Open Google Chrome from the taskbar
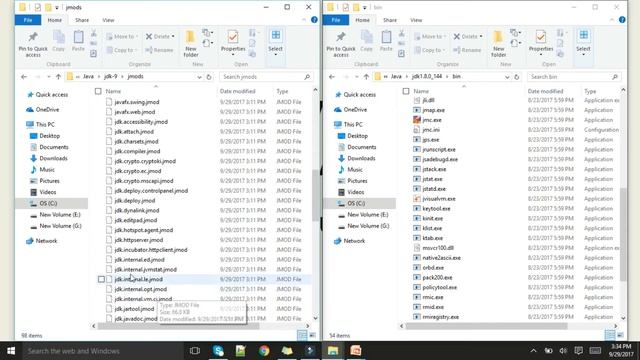 point(264,351)
